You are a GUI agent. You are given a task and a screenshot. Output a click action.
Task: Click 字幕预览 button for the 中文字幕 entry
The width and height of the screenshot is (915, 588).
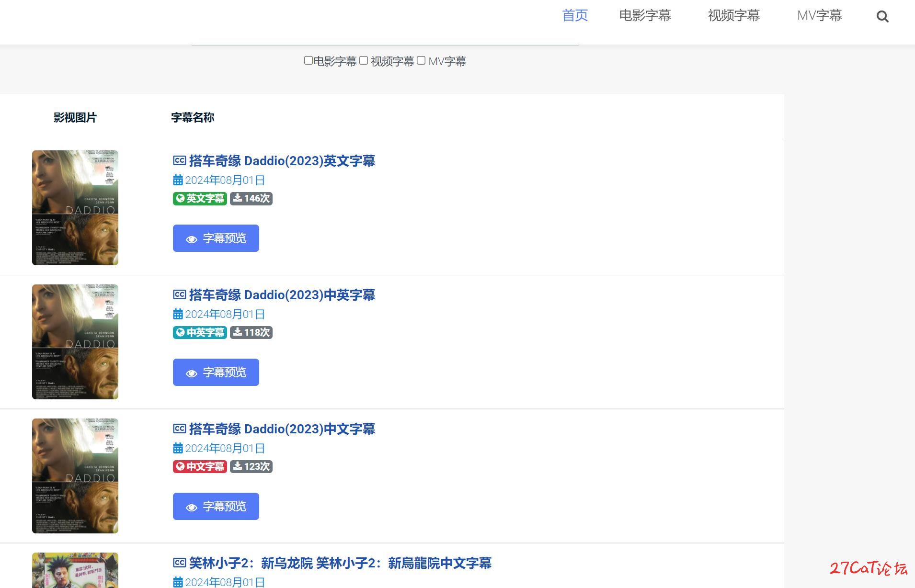(216, 506)
